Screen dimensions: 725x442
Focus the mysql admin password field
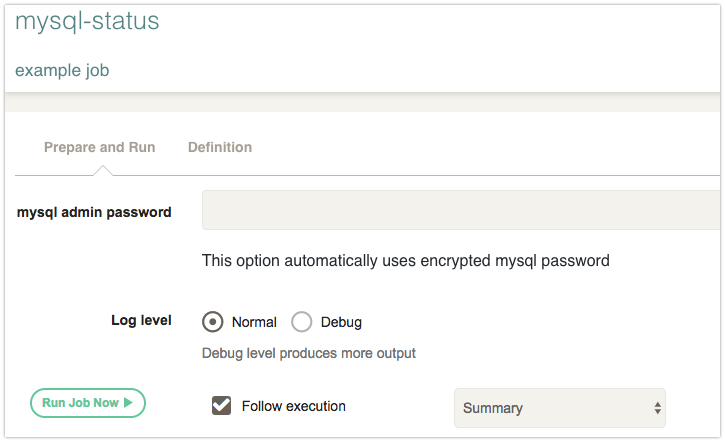click(x=461, y=210)
